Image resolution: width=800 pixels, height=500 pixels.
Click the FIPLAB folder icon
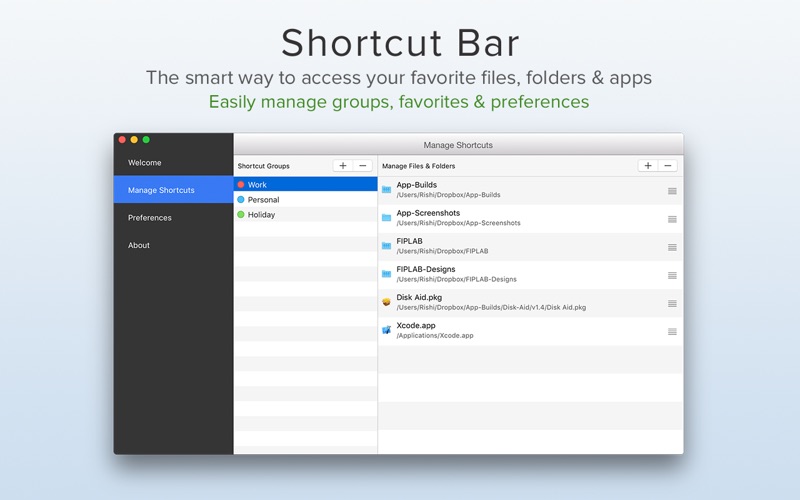point(387,246)
